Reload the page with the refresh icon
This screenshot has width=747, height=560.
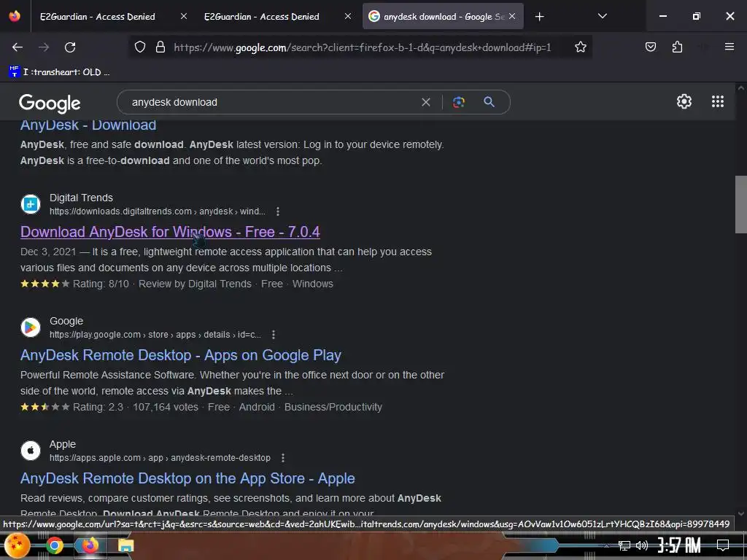[70, 47]
